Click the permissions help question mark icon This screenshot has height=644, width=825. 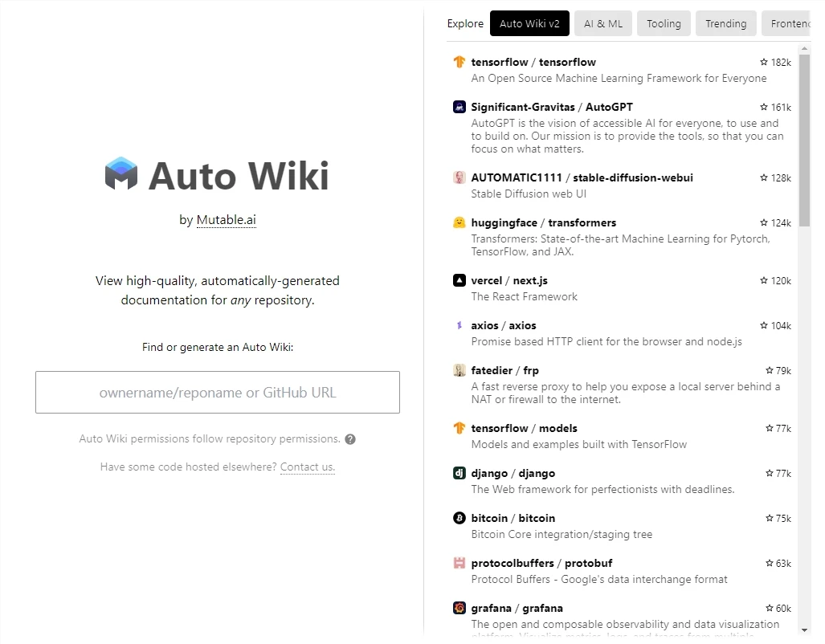tap(351, 438)
